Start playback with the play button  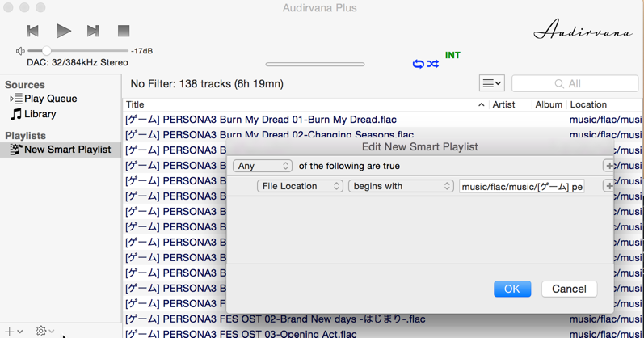pyautogui.click(x=63, y=31)
